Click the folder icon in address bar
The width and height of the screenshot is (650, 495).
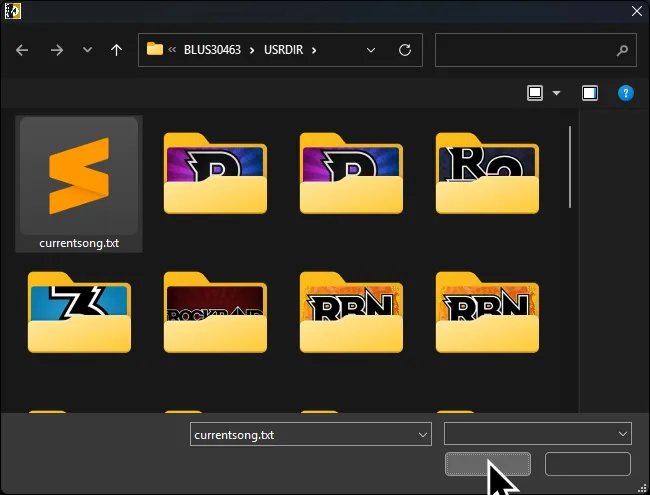coord(155,49)
